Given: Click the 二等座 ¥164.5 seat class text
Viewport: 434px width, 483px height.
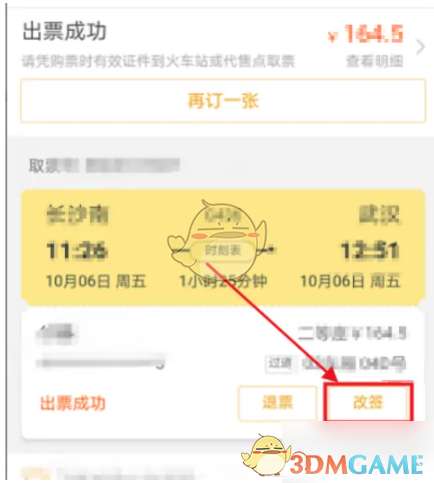Looking at the screenshot, I should [x=352, y=333].
